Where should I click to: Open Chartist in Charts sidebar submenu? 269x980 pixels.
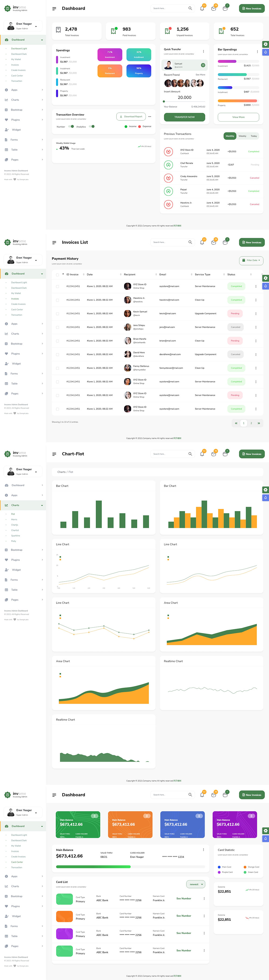coord(15,530)
